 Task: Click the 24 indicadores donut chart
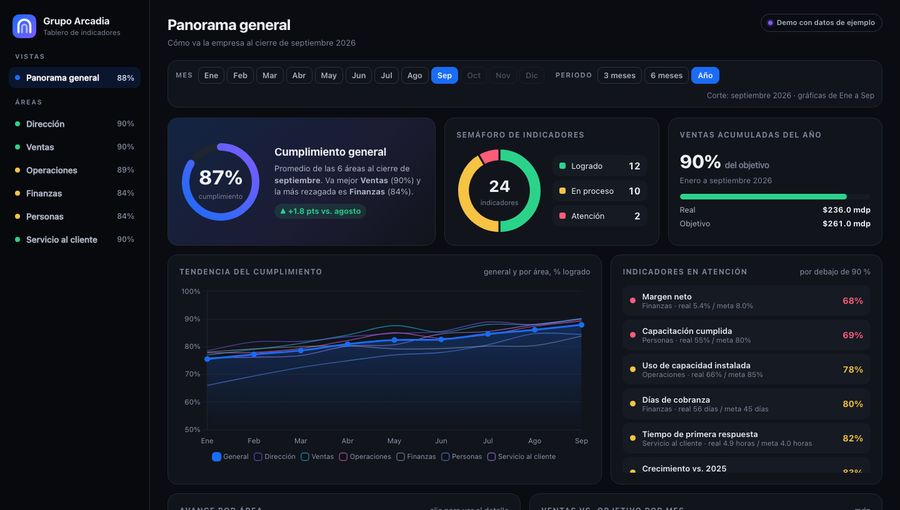499,190
